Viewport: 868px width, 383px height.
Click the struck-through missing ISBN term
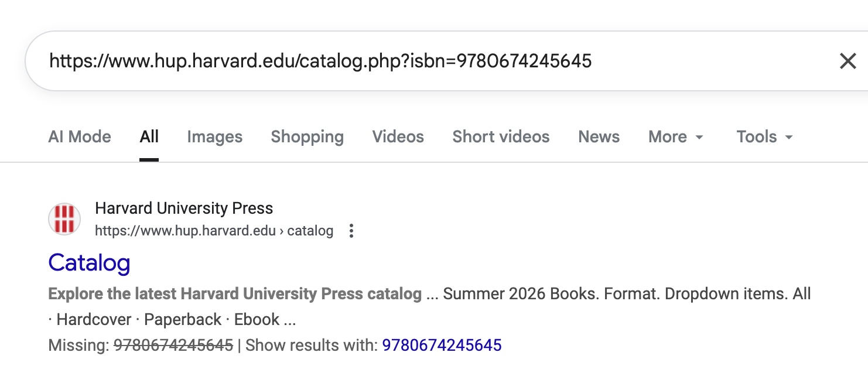173,346
